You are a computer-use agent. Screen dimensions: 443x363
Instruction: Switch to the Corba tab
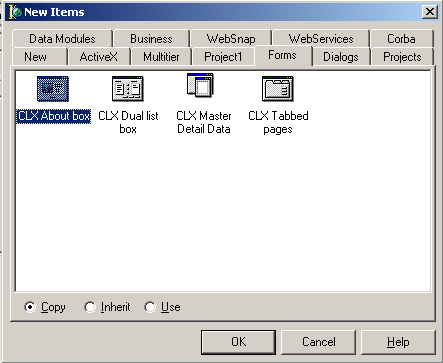click(401, 39)
